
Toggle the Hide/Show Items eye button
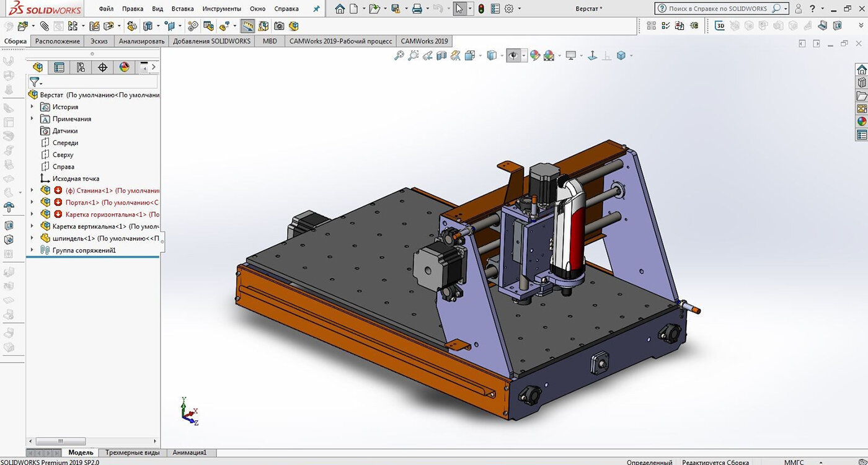pos(513,56)
